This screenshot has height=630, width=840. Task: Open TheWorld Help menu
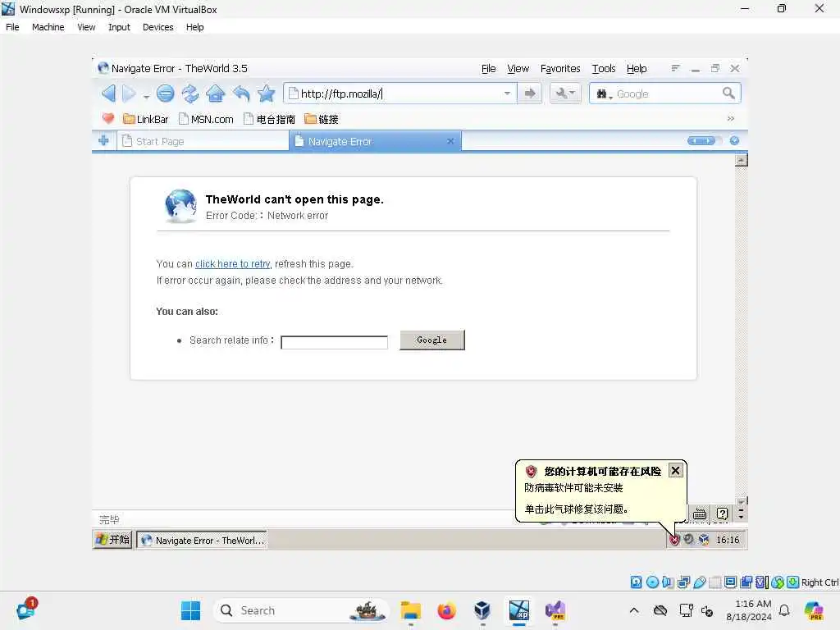click(637, 69)
